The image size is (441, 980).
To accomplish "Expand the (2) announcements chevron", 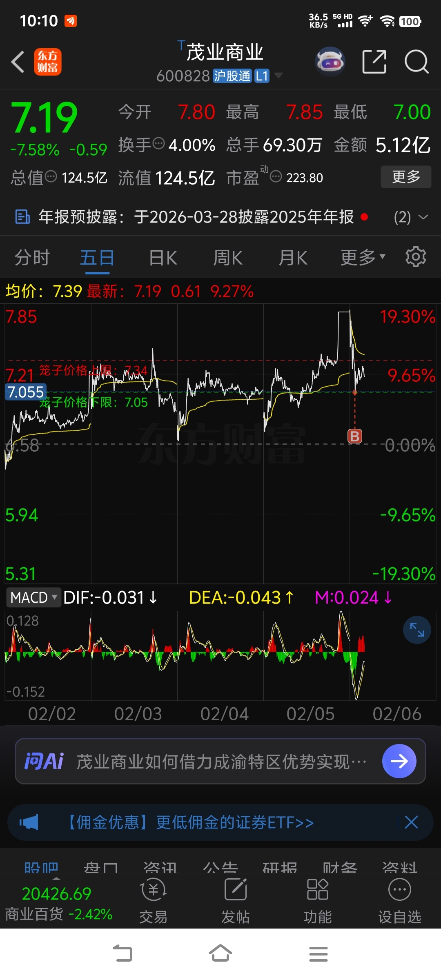I will [x=423, y=217].
